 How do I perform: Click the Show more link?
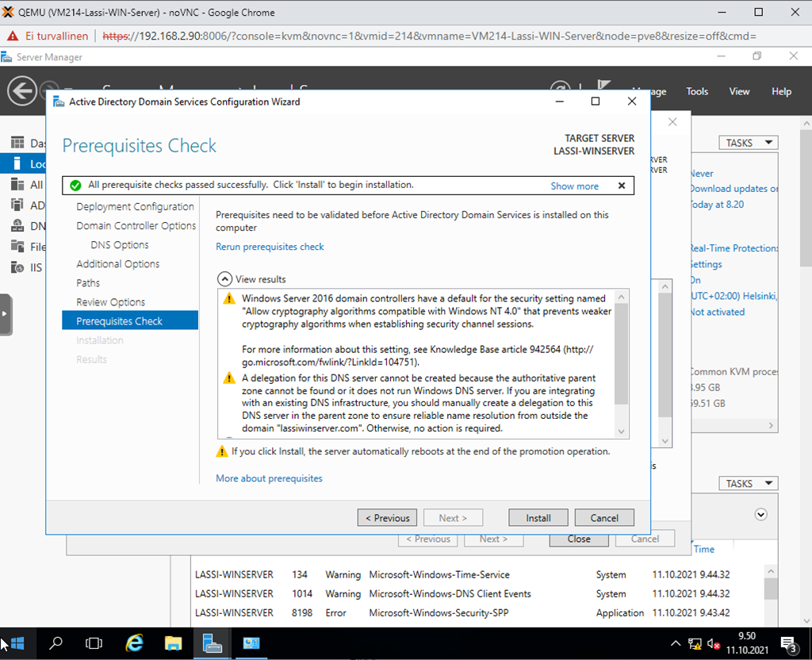coord(574,186)
